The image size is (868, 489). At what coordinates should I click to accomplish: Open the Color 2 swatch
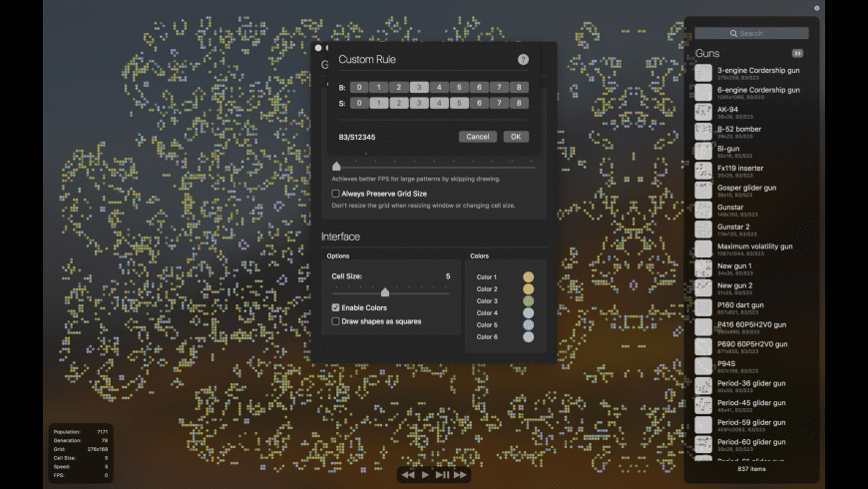pos(528,289)
